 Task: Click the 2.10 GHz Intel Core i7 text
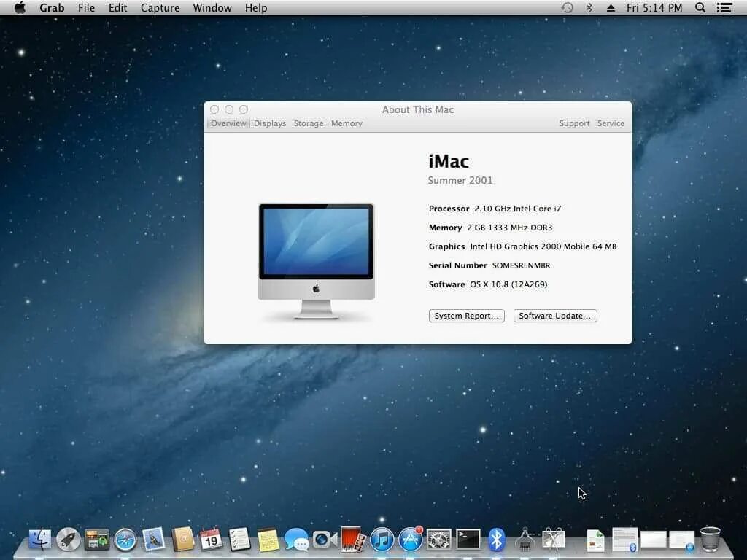(x=517, y=209)
